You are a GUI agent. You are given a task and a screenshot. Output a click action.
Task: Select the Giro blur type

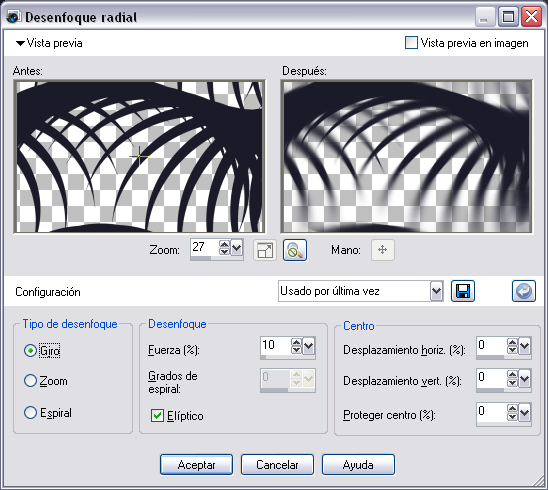tap(30, 351)
